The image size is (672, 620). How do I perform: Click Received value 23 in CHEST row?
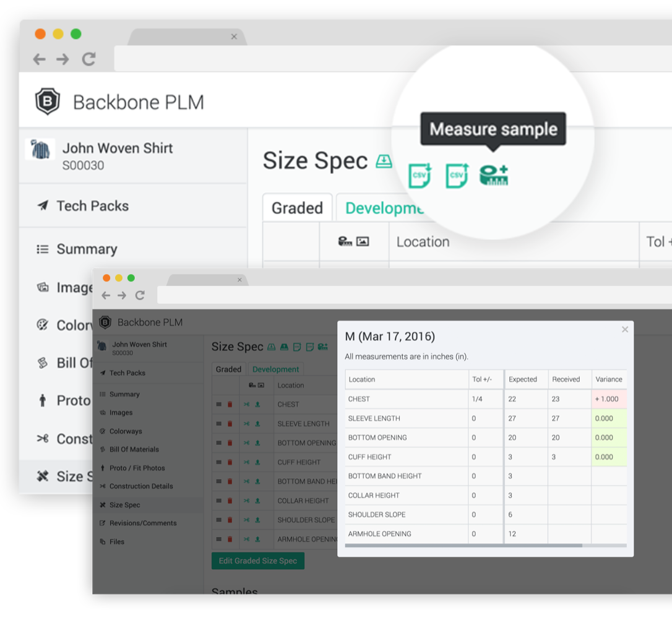(x=556, y=399)
